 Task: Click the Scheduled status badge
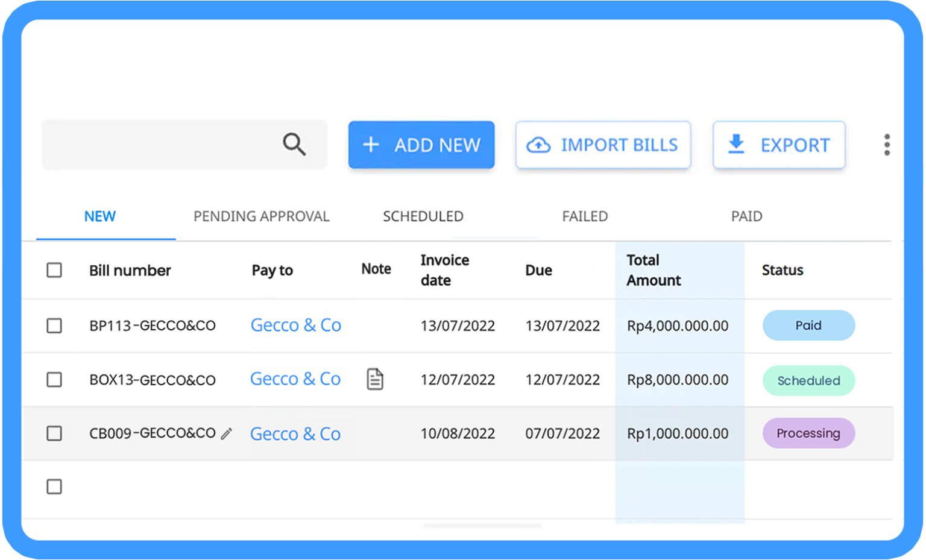(808, 380)
